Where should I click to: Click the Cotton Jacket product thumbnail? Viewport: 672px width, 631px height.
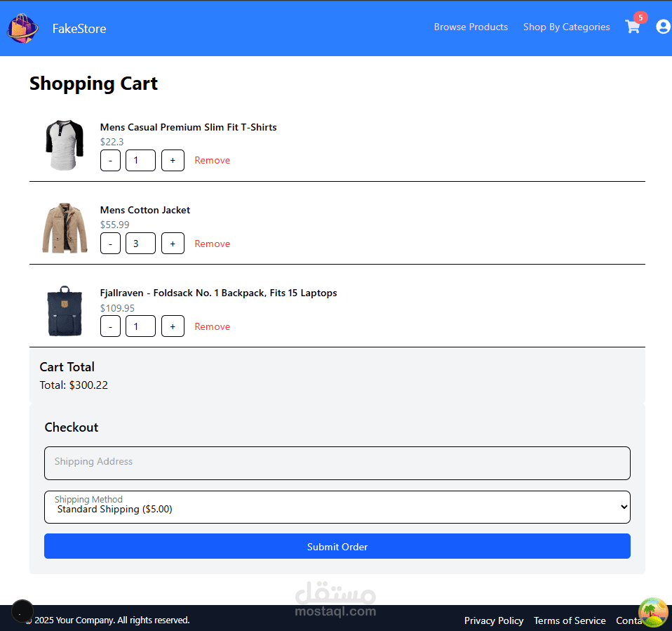click(65, 228)
